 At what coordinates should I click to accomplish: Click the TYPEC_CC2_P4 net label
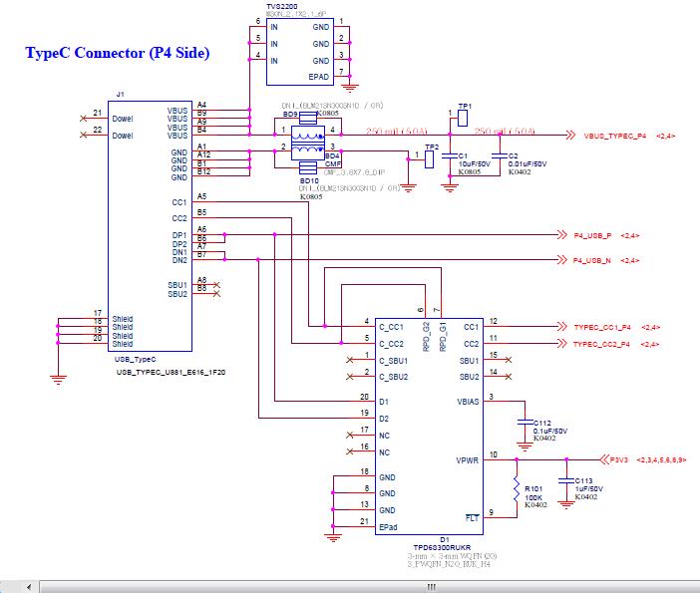pos(601,344)
